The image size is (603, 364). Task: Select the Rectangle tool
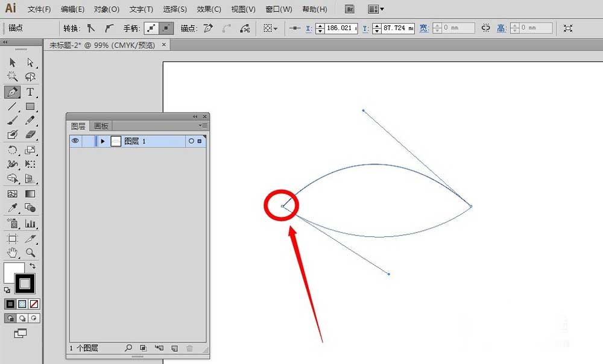pos(30,107)
